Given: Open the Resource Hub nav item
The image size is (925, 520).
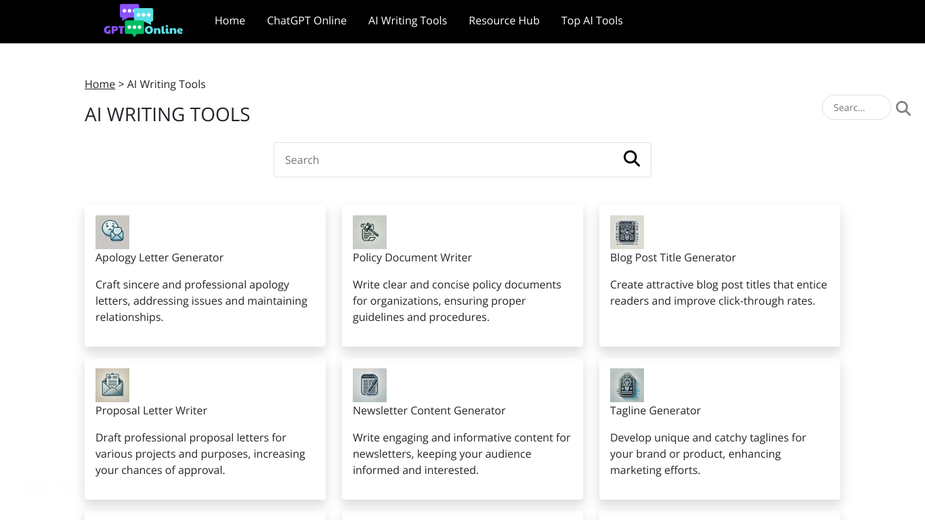Looking at the screenshot, I should click(504, 21).
